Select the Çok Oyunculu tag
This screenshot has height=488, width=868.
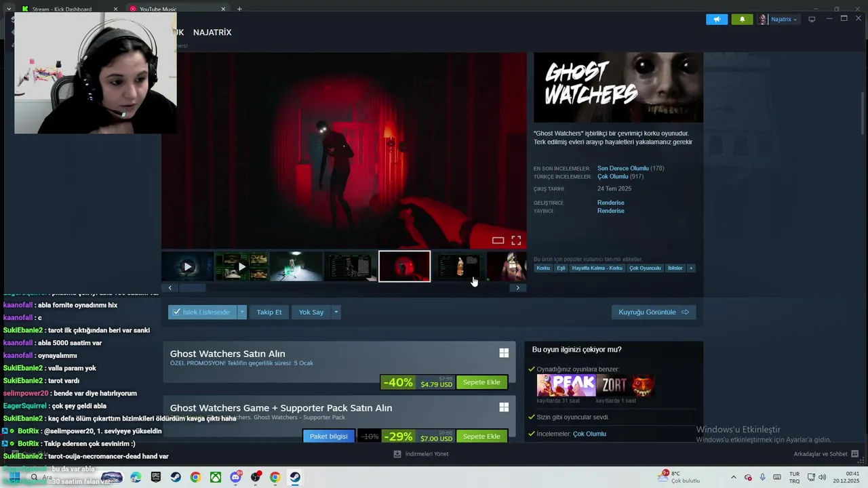pos(645,268)
